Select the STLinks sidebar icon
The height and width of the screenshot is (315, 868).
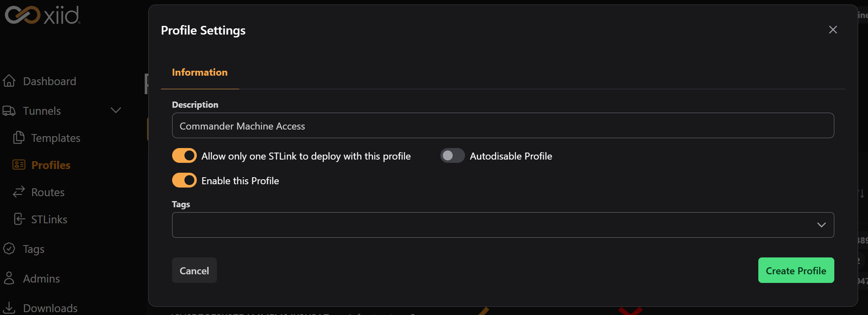18,219
